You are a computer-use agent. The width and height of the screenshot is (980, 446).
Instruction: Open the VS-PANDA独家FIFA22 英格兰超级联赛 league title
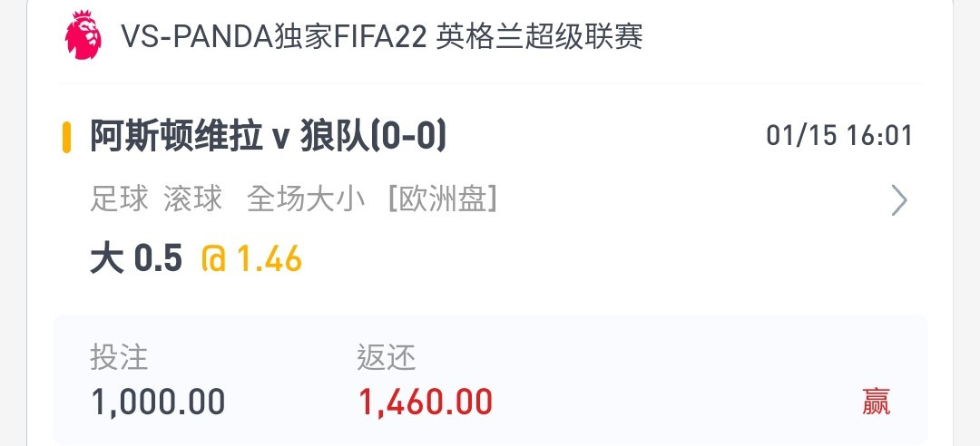click(x=381, y=37)
